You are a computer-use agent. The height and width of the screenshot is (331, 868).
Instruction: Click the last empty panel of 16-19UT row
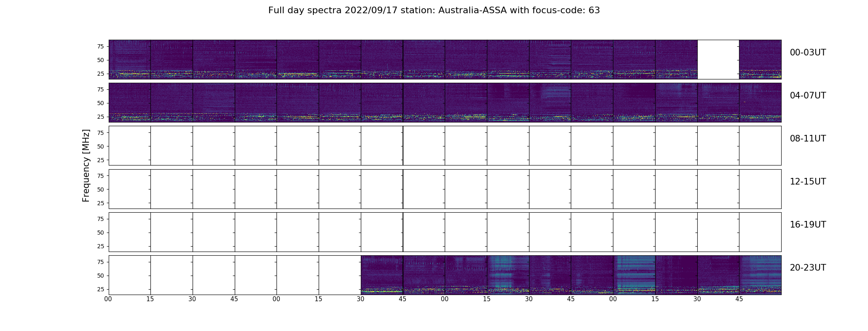point(760,232)
